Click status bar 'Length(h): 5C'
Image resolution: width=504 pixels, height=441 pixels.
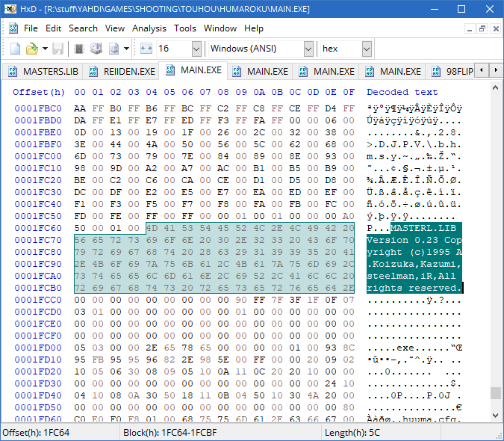pos(352,433)
